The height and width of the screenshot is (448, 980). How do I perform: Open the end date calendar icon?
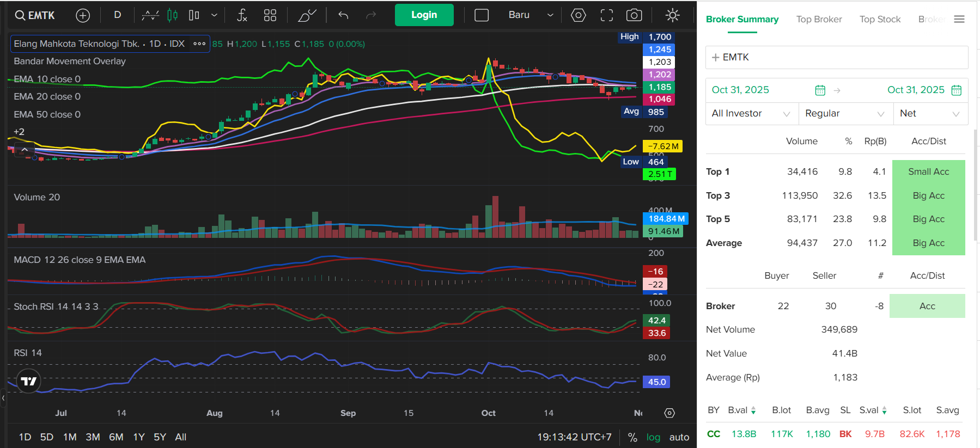pyautogui.click(x=957, y=90)
